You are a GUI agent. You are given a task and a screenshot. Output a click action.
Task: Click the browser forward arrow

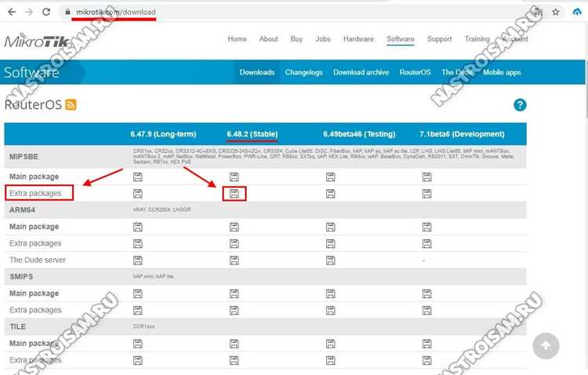pyautogui.click(x=29, y=12)
